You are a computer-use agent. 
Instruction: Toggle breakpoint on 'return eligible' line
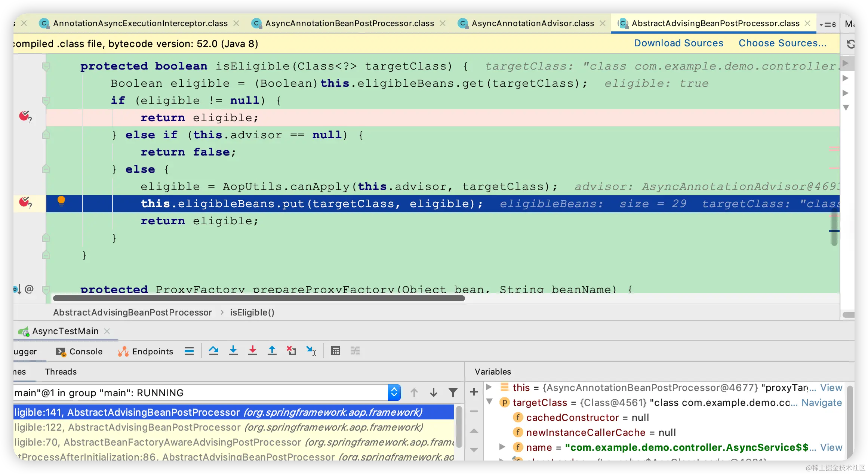pos(25,117)
